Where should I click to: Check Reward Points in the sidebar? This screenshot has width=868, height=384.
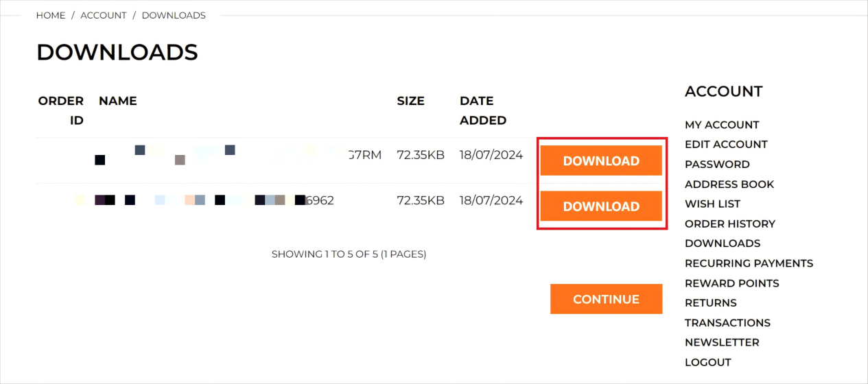(732, 283)
